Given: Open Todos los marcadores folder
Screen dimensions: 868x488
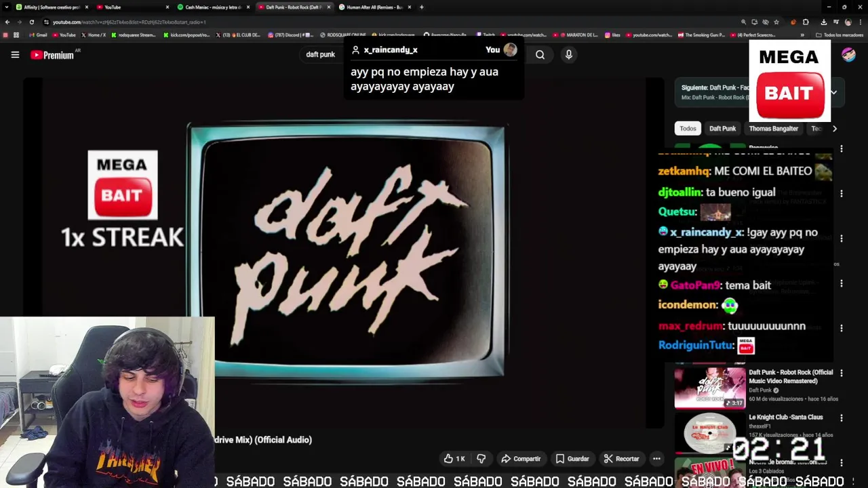Looking at the screenshot, I should (840, 35).
